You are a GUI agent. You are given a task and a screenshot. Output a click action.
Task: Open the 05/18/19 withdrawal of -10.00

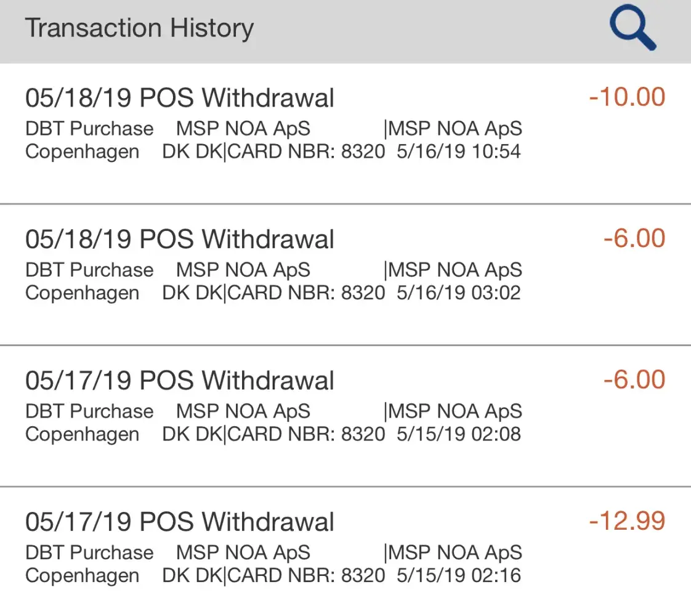click(180, 99)
